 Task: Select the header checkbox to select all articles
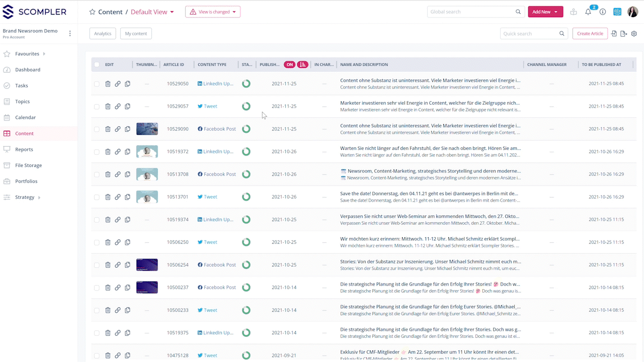tap(97, 64)
